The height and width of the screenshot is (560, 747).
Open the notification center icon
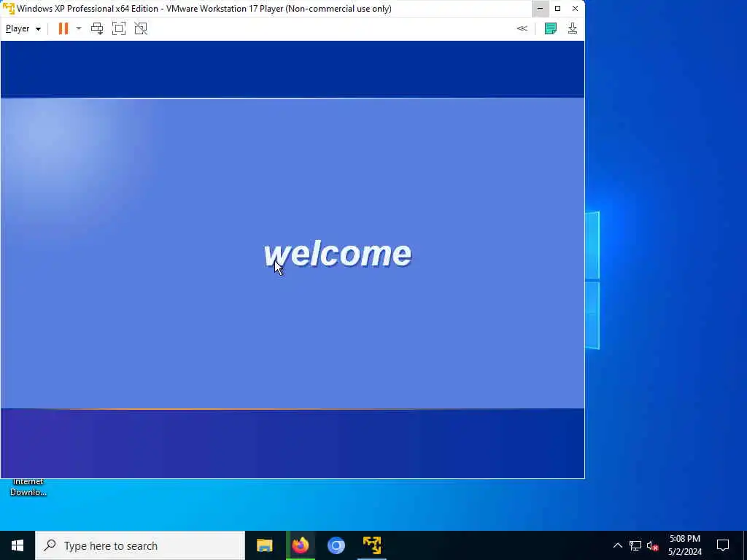tap(723, 545)
